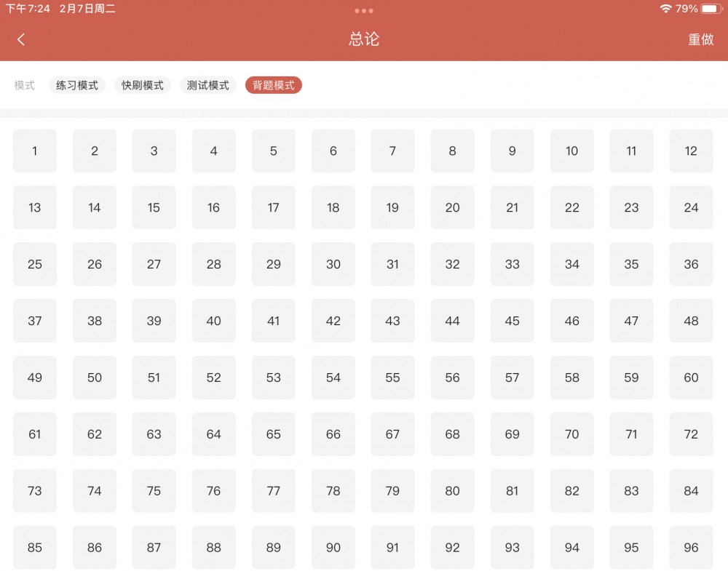This screenshot has height=571, width=728.
Task: Tap the Wi-Fi status icon
Action: pyautogui.click(x=666, y=8)
